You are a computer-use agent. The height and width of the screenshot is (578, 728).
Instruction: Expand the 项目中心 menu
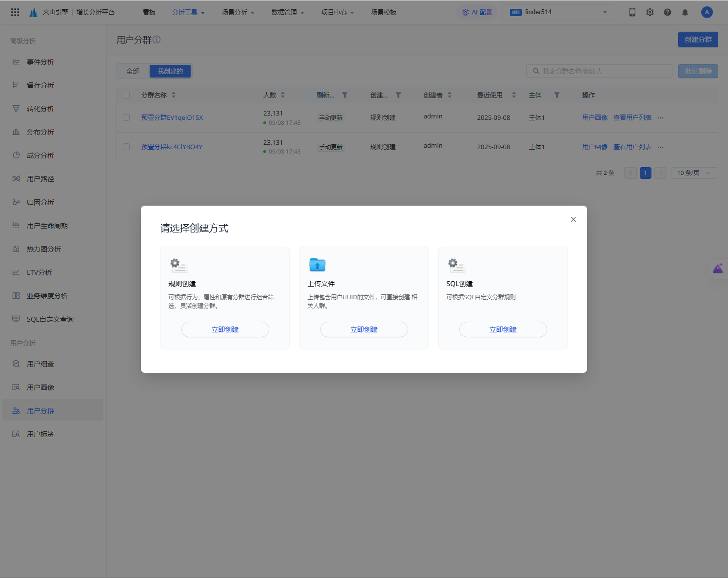pyautogui.click(x=337, y=12)
